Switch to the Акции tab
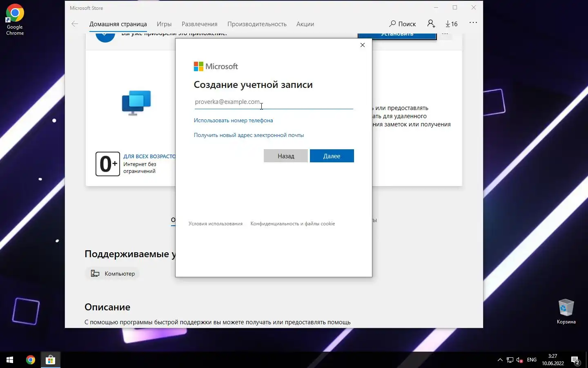Image resolution: width=588 pixels, height=368 pixels. 305,24
